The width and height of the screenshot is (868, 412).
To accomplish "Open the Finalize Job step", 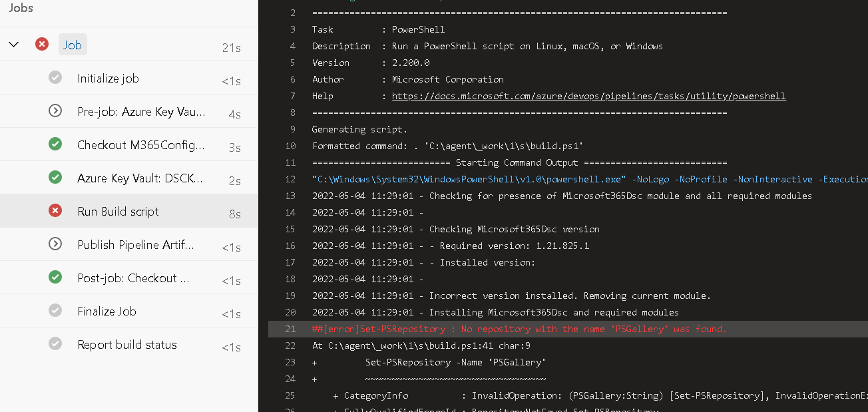I will (x=128, y=311).
